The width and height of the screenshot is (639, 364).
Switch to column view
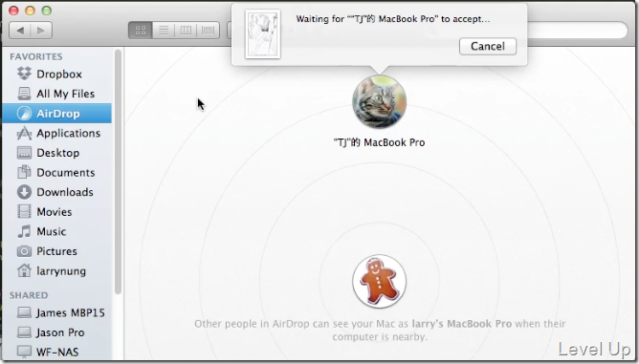tap(186, 31)
